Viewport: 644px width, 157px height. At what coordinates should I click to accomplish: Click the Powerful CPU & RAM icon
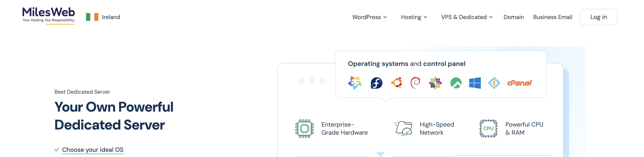click(x=488, y=129)
